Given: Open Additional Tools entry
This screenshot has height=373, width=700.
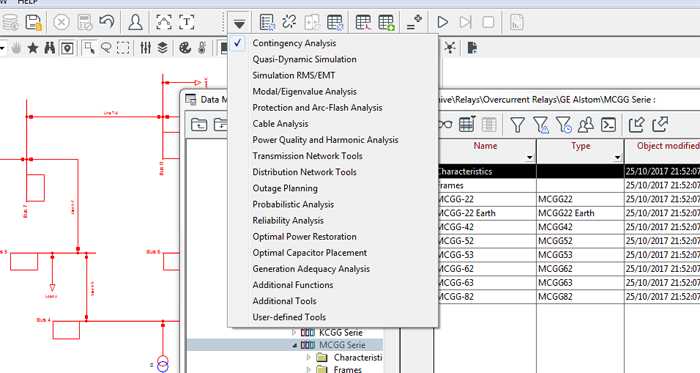Looking at the screenshot, I should (x=284, y=301).
